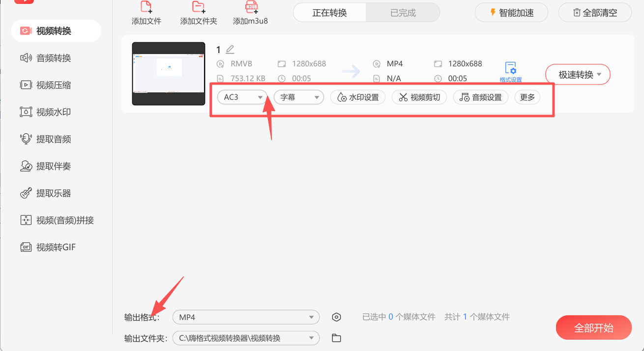
Task: Click the pencil rename icon next to file name 1
Action: pos(230,49)
